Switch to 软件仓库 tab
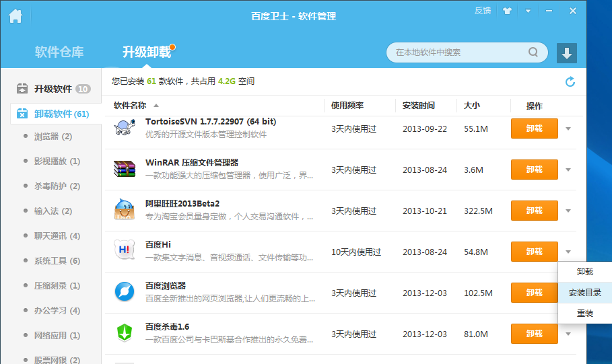Screen dimensions: 612x364 (x=59, y=52)
